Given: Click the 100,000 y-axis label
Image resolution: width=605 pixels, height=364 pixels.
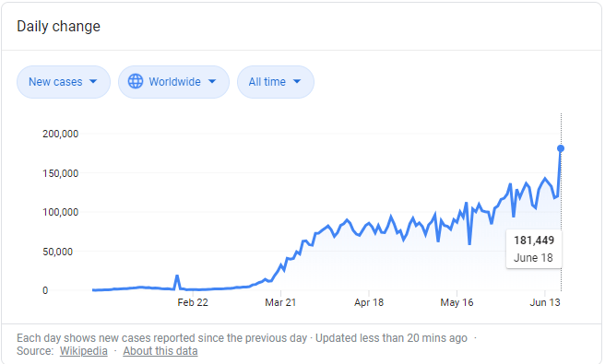Looking at the screenshot, I should pyautogui.click(x=61, y=212).
